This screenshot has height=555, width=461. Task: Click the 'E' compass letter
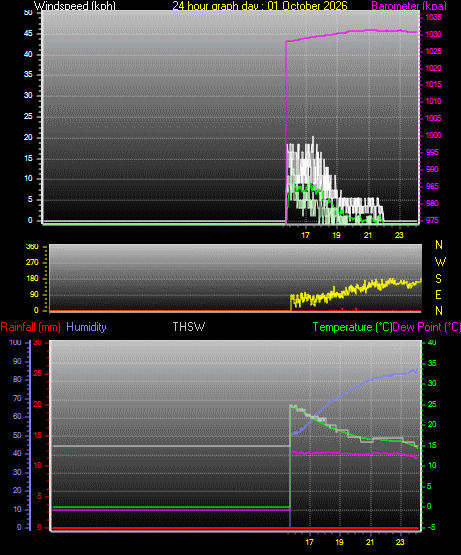pos(438,294)
